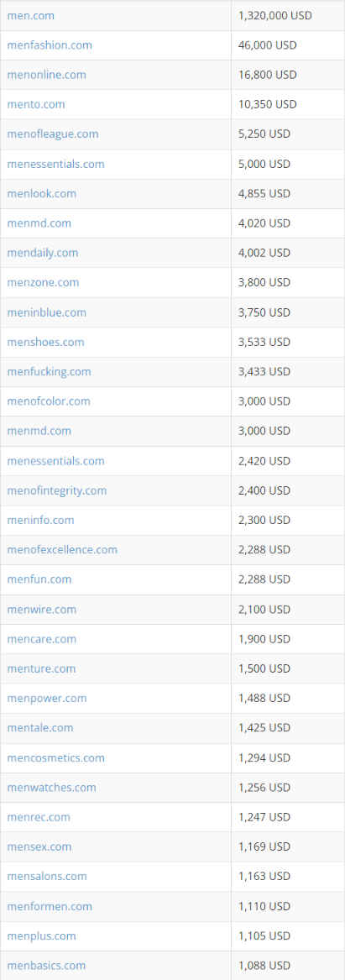Open menwatches.com link

tap(51, 787)
